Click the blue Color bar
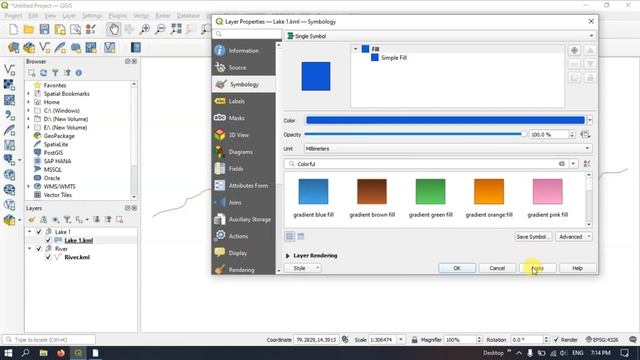 pyautogui.click(x=445, y=120)
